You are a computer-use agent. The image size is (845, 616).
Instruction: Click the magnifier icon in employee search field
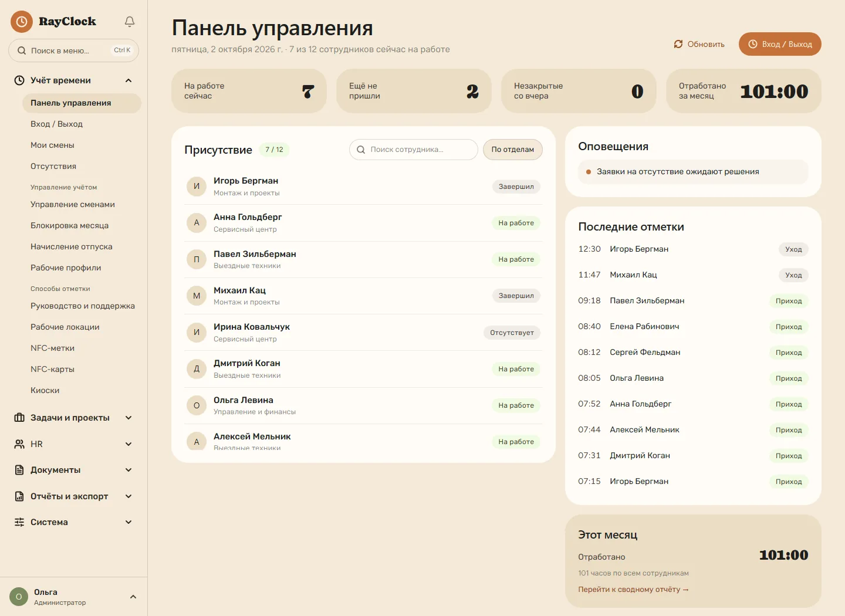(361, 150)
